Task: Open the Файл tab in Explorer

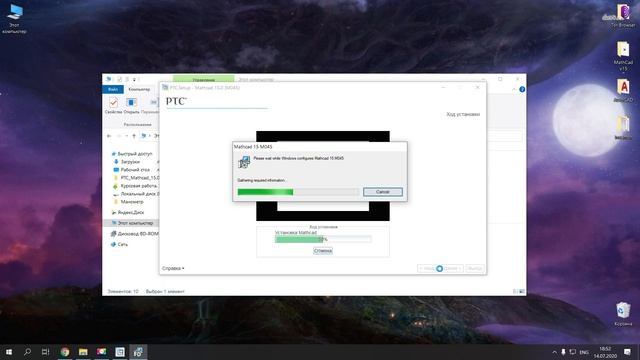Action: point(113,89)
